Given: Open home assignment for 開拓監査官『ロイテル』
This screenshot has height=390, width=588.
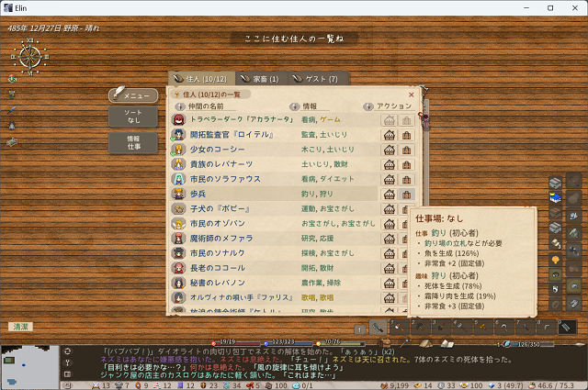Looking at the screenshot, I should pos(390,135).
